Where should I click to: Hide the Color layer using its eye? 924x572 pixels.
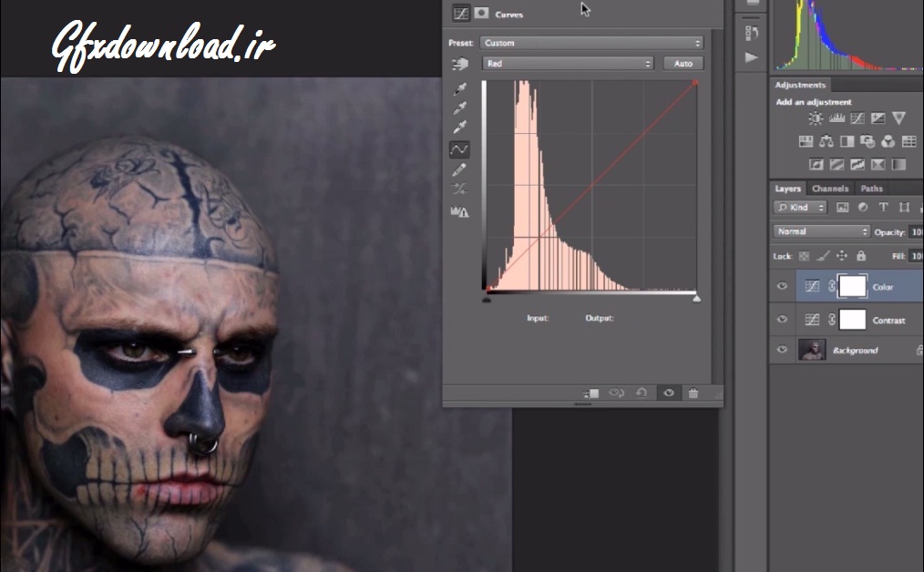pyautogui.click(x=782, y=287)
